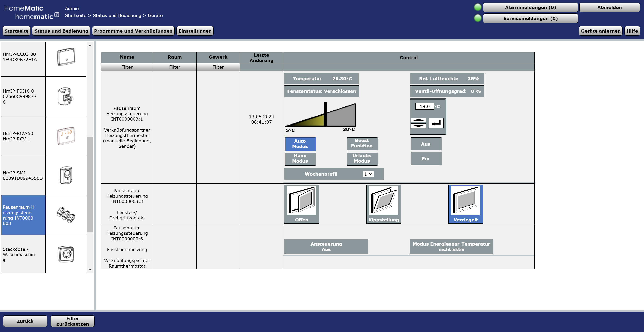Select the HmIP-RCV-50 virtual remote icon
Image resolution: width=644 pixels, height=332 pixels.
tap(66, 136)
